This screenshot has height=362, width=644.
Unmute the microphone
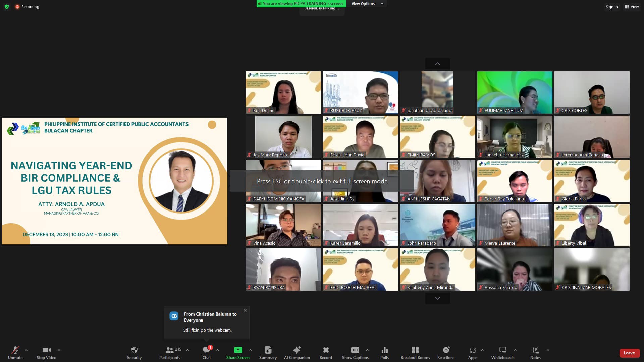[15, 353]
